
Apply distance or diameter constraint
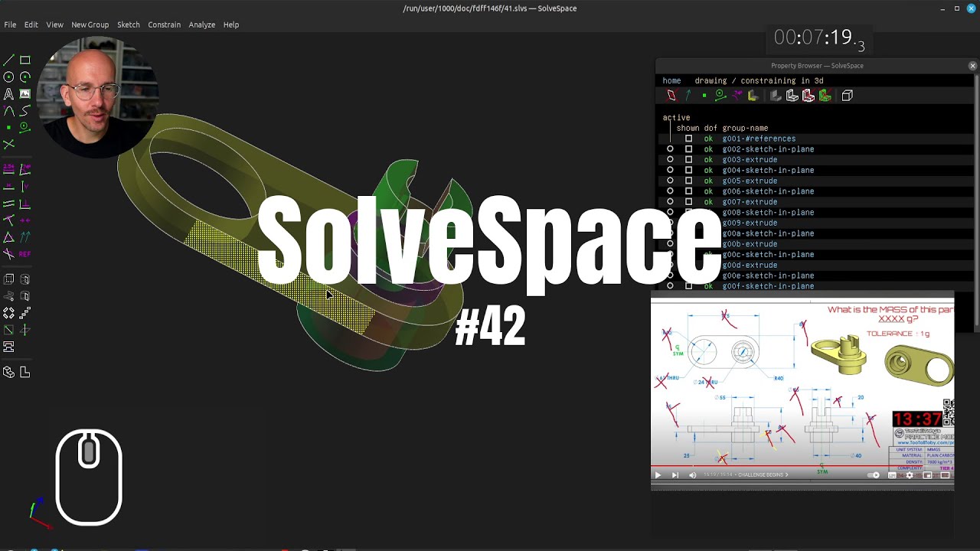[x=8, y=168]
